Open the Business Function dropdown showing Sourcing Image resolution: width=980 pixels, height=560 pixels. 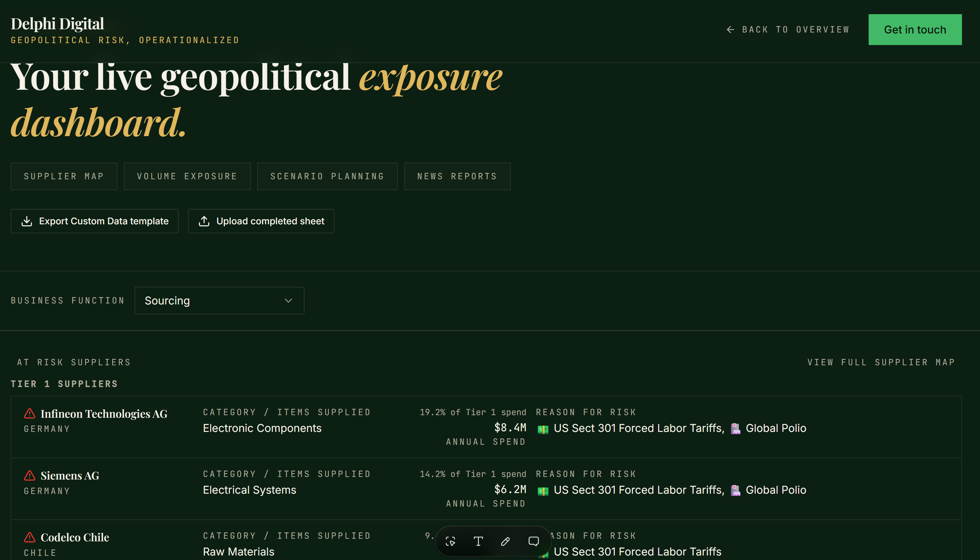219,300
